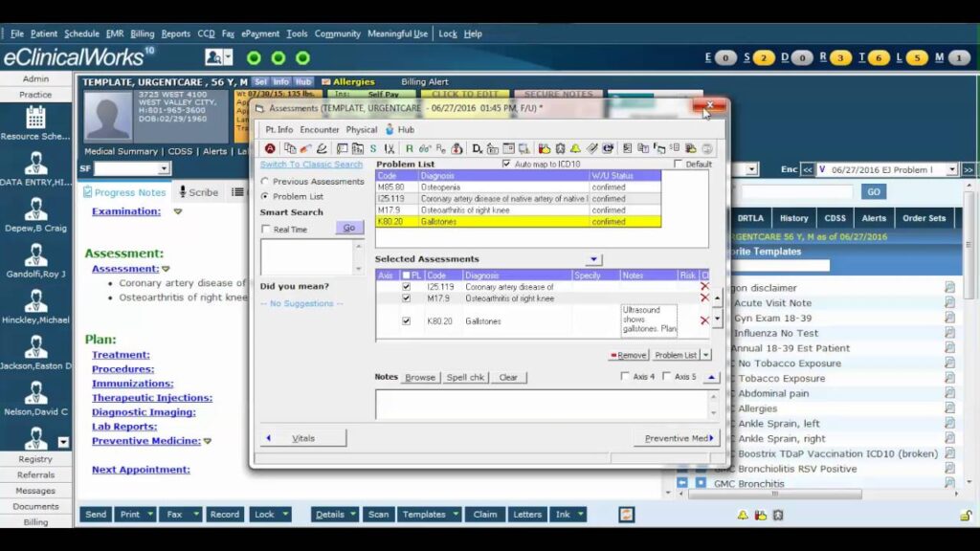Click the Rx prescription icon in assessments toolbar
980x551 pixels.
440,148
